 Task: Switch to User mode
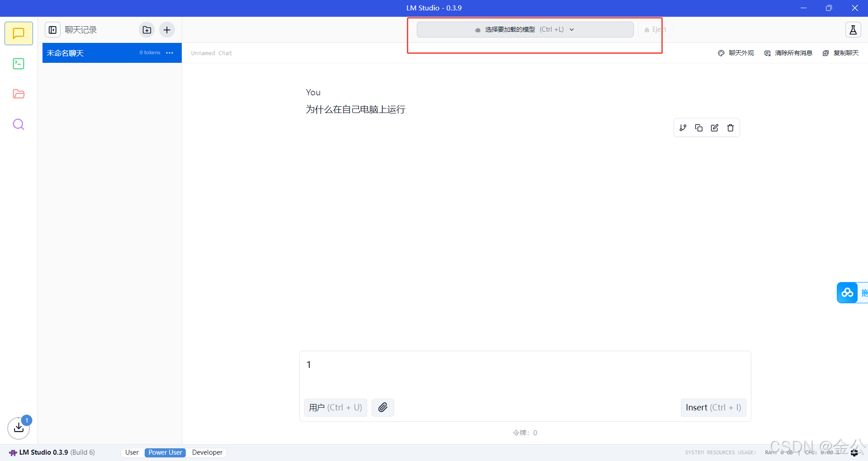click(132, 452)
